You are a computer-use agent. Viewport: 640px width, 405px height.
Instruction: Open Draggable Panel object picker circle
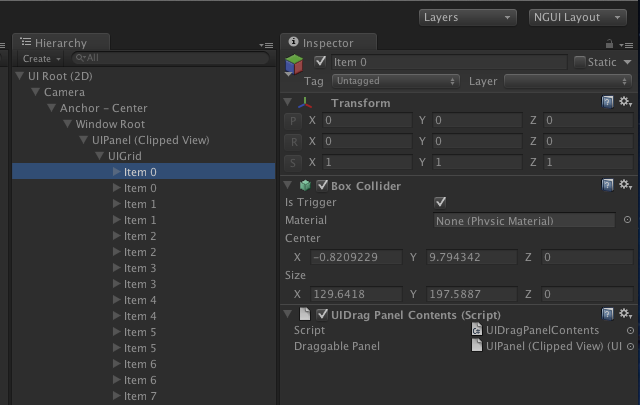(x=631, y=346)
